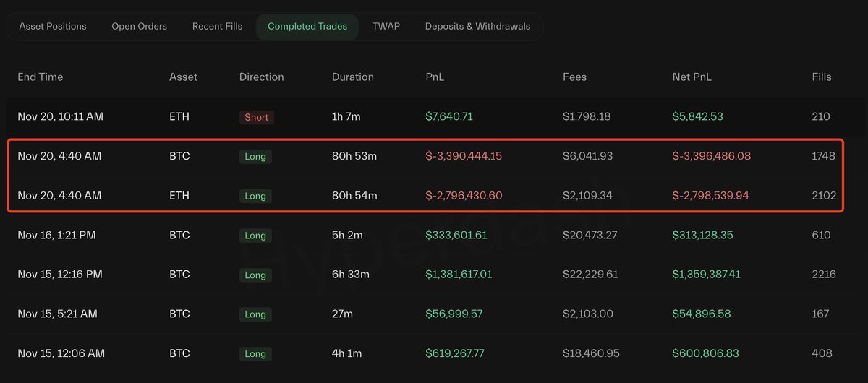This screenshot has height=383, width=868.
Task: Select the Nov 15, 5:21 AM trade row
Action: click(x=57, y=314)
